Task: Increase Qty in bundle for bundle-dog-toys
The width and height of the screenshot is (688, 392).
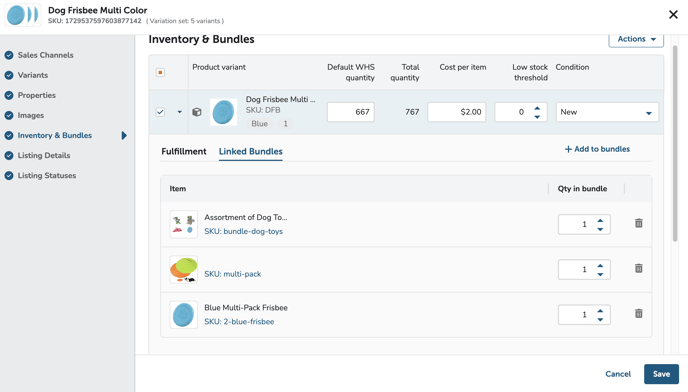Action: [x=600, y=220]
